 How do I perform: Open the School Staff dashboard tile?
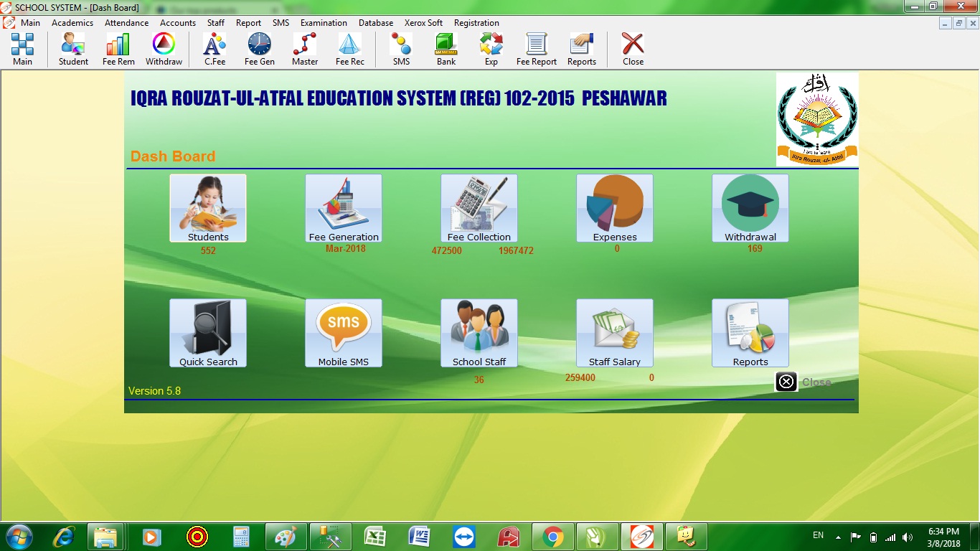(479, 333)
